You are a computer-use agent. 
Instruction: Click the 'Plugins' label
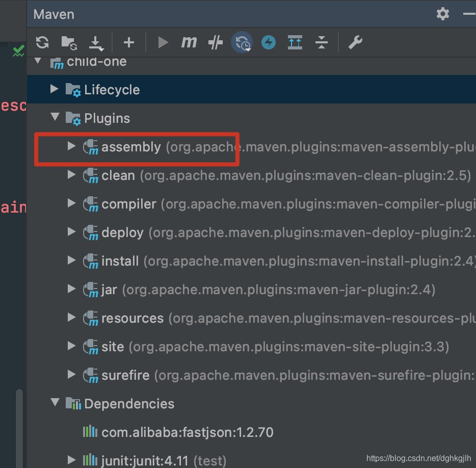[107, 119]
